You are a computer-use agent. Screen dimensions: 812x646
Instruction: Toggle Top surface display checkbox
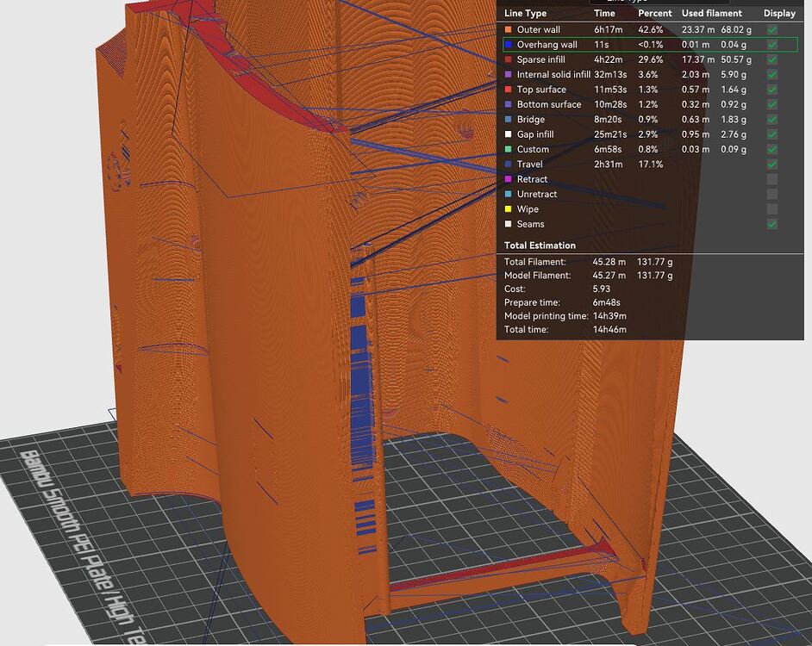(771, 90)
